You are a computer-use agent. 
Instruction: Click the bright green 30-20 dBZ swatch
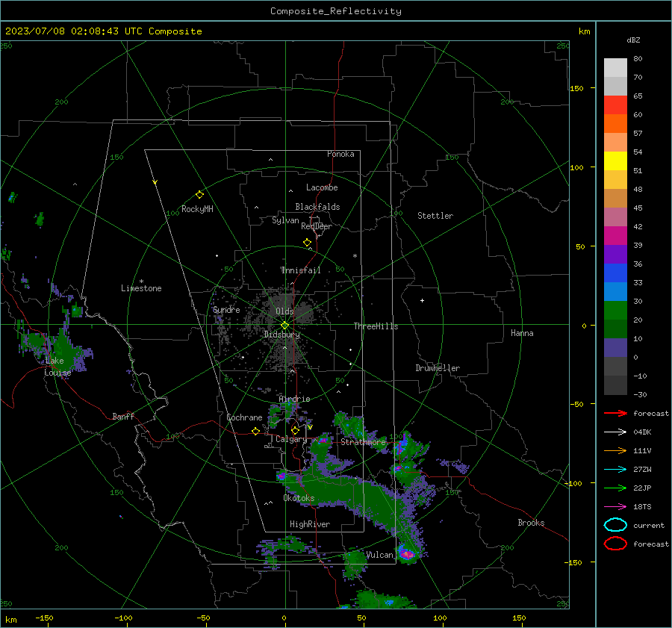coord(615,311)
